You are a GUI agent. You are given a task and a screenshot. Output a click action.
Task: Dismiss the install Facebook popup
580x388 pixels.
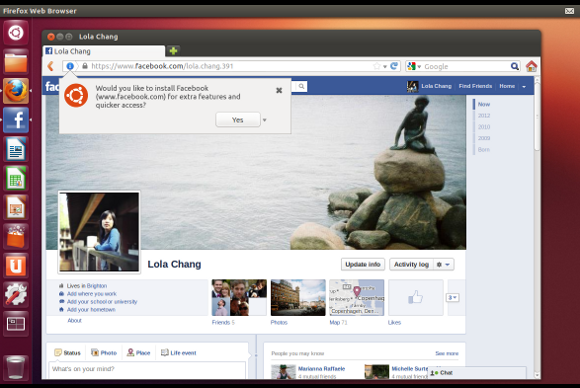point(279,90)
